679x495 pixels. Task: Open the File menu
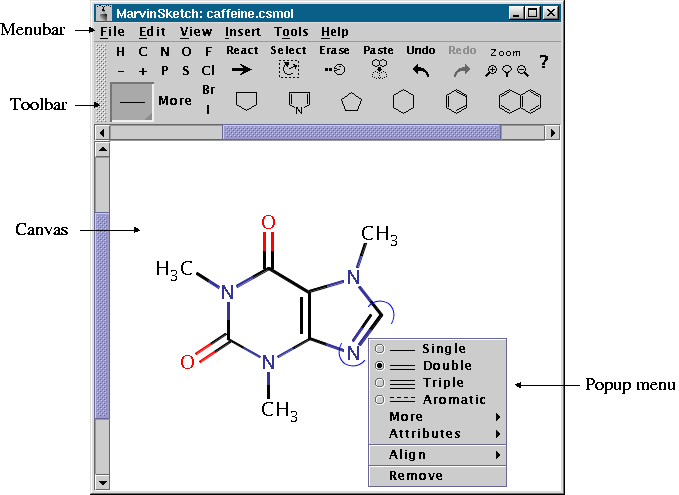coord(112,32)
